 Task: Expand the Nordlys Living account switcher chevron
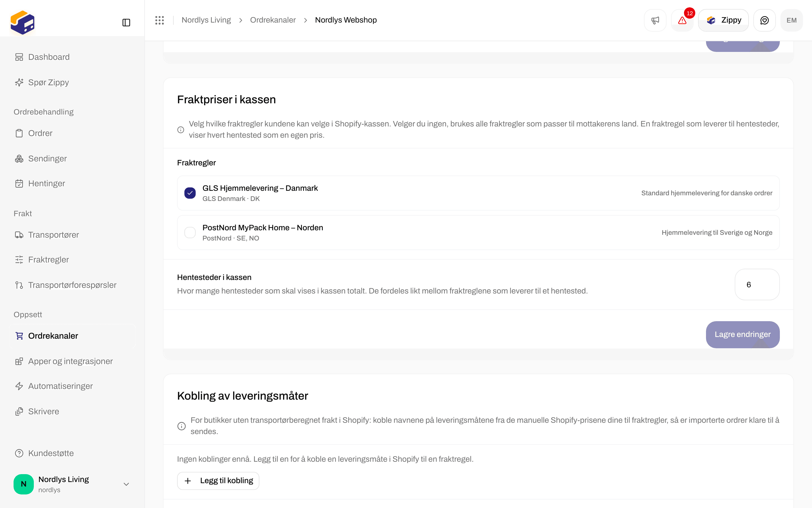(126, 484)
